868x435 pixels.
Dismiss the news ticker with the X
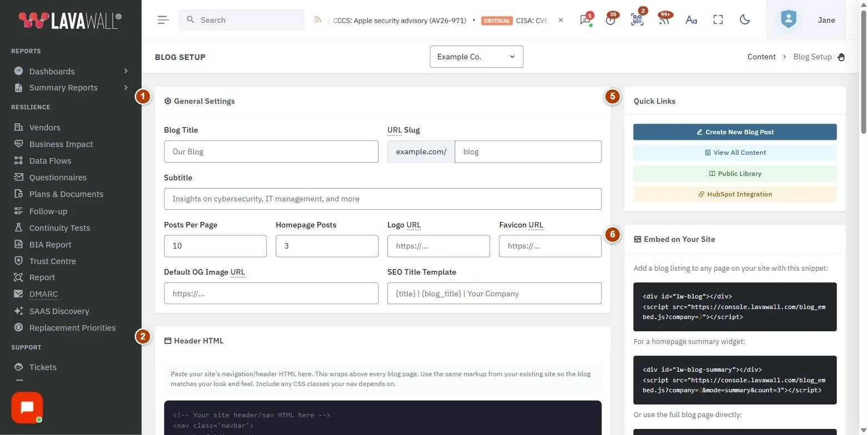(x=561, y=20)
